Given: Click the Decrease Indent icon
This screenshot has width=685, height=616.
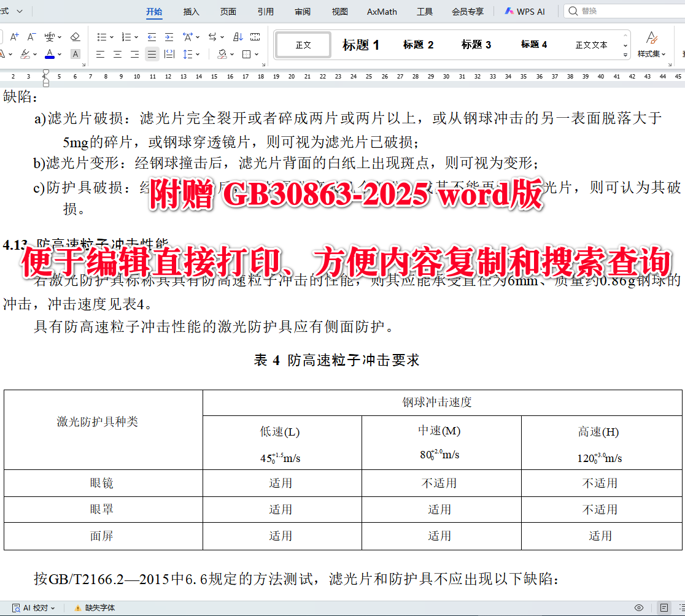Looking at the screenshot, I should (x=152, y=36).
